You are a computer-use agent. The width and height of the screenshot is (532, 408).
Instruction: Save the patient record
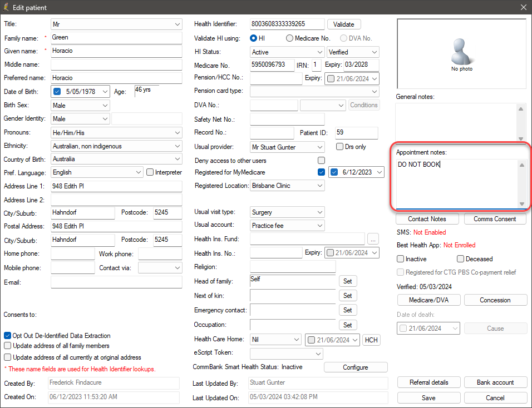428,398
